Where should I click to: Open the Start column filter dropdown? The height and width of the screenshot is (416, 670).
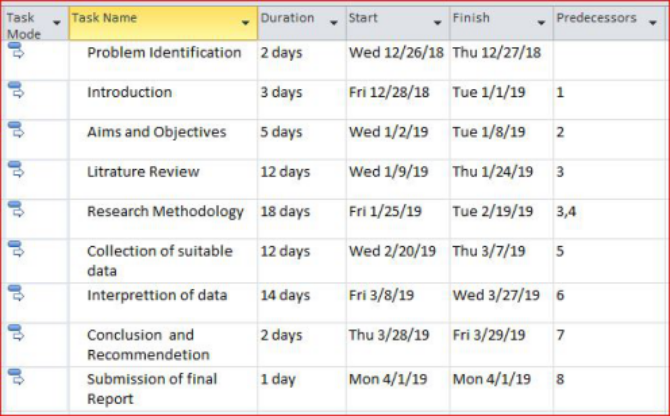438,23
